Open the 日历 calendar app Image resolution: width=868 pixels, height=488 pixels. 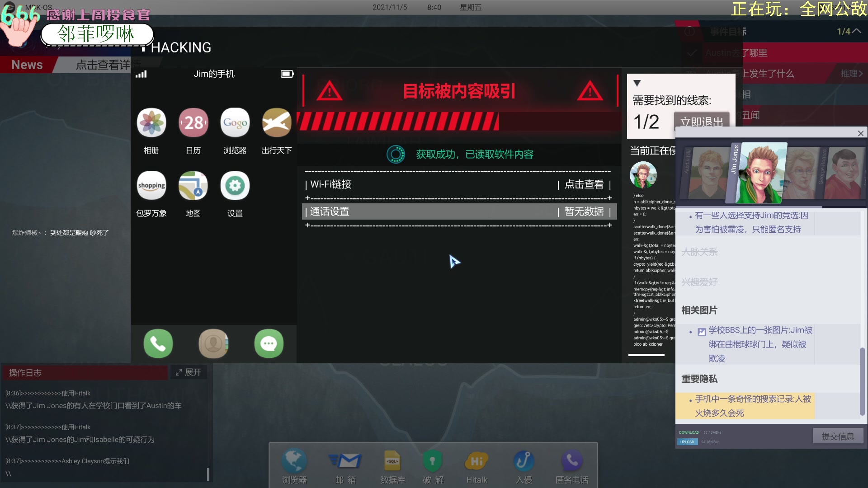[x=193, y=122]
